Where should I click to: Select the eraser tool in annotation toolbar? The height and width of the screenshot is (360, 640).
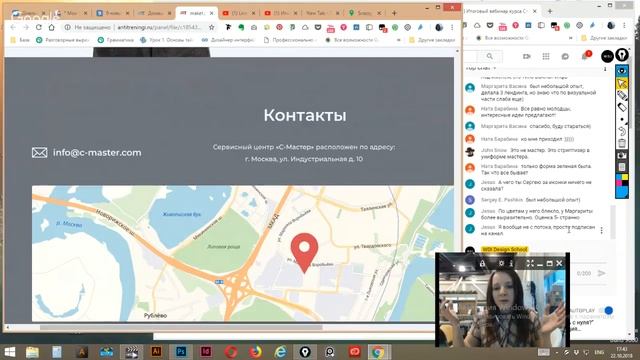click(x=622, y=107)
